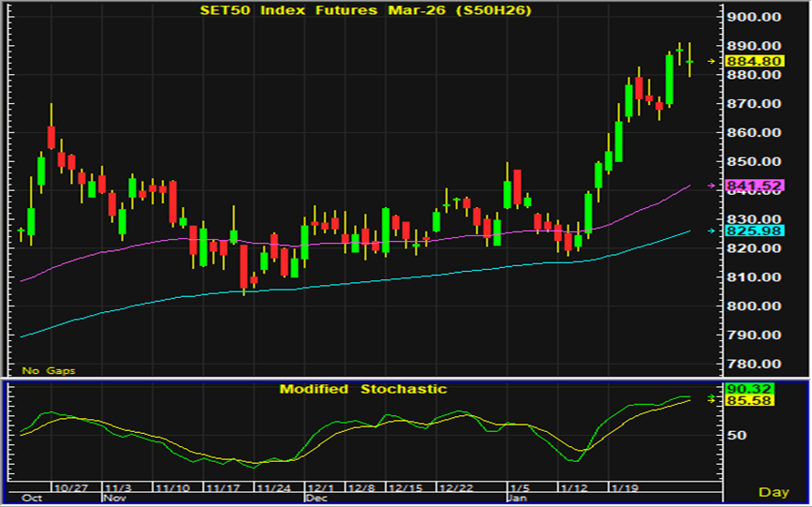Toggle the No Gaps setting label
The height and width of the screenshot is (507, 812).
click(x=49, y=371)
